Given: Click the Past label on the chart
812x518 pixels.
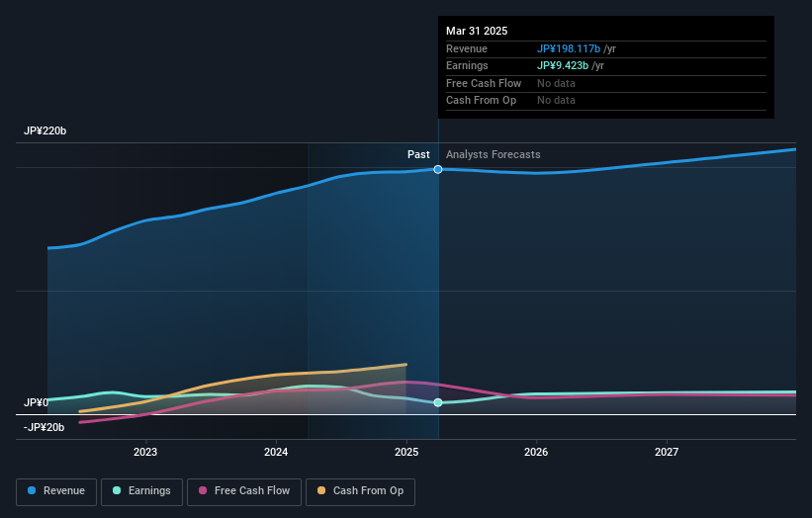Looking at the screenshot, I should 418,155.
